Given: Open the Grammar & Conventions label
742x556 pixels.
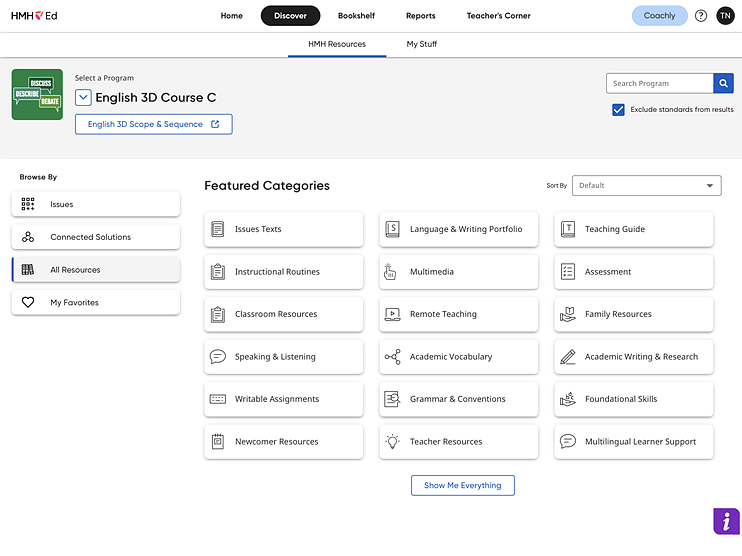Looking at the screenshot, I should point(457,399).
